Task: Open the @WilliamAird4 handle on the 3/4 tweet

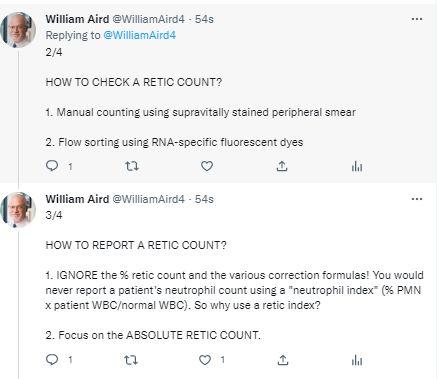Action: point(148,199)
